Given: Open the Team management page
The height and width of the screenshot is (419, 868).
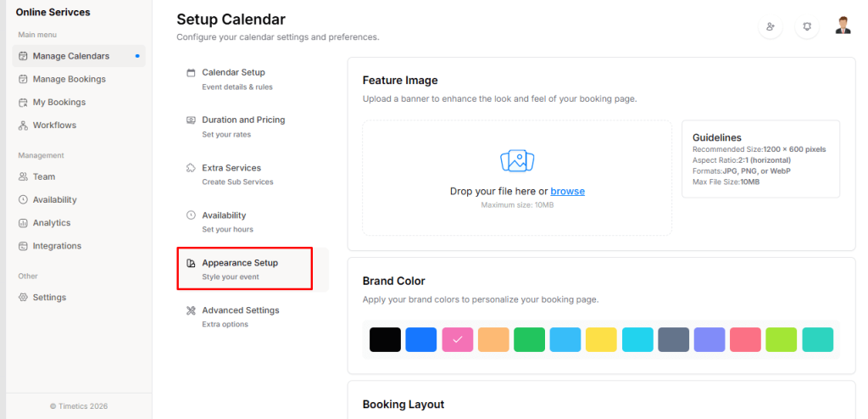Looking at the screenshot, I should point(43,176).
